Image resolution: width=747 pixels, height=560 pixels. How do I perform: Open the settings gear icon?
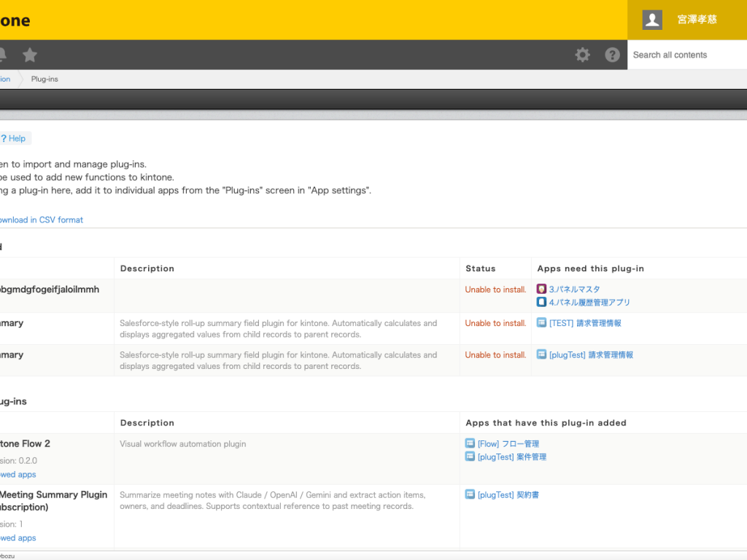582,55
